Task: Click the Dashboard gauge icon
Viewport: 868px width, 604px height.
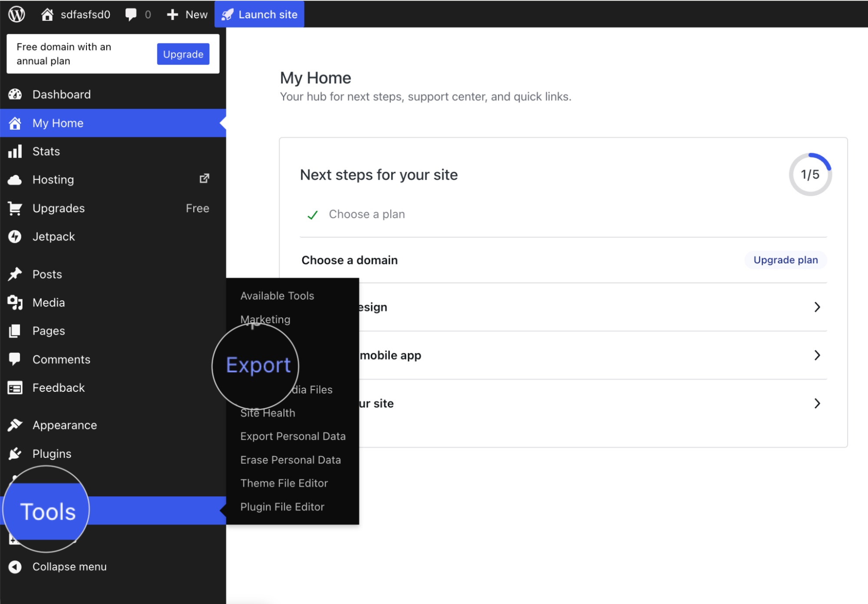Action: coord(15,94)
